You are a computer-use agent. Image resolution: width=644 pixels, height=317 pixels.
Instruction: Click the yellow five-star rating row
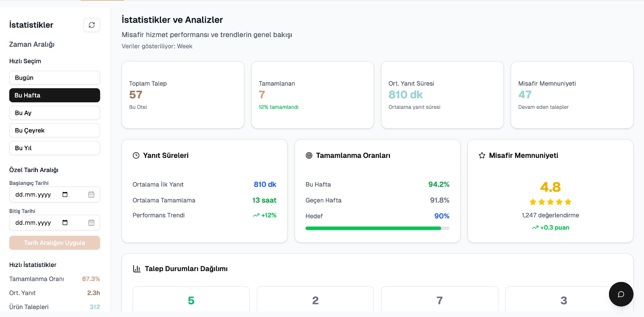pos(550,202)
